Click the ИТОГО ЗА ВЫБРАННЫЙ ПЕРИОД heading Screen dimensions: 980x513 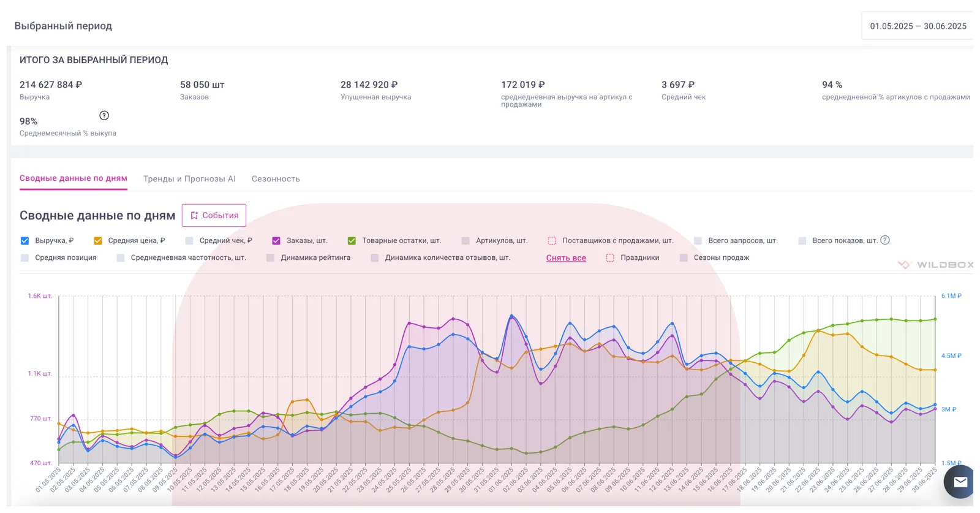(94, 60)
